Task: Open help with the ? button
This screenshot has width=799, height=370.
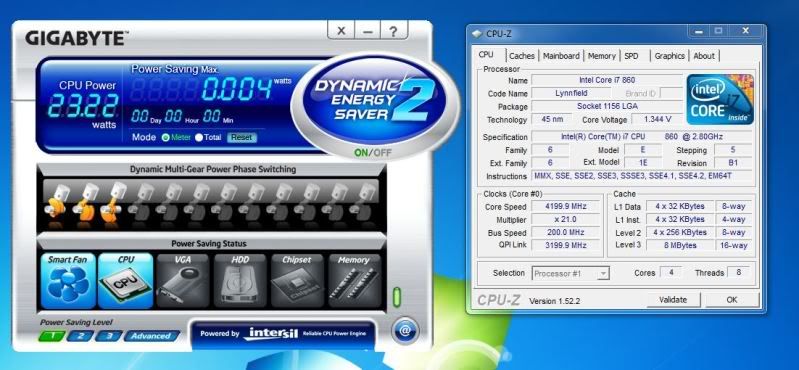Action: [393, 31]
